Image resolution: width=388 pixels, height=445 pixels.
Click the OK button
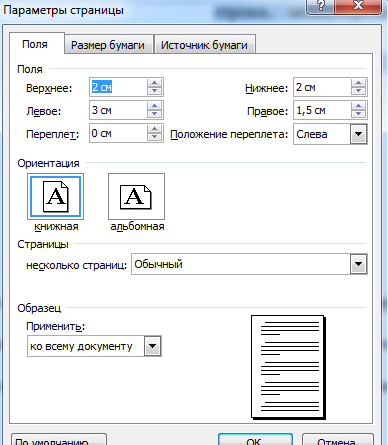(255, 440)
